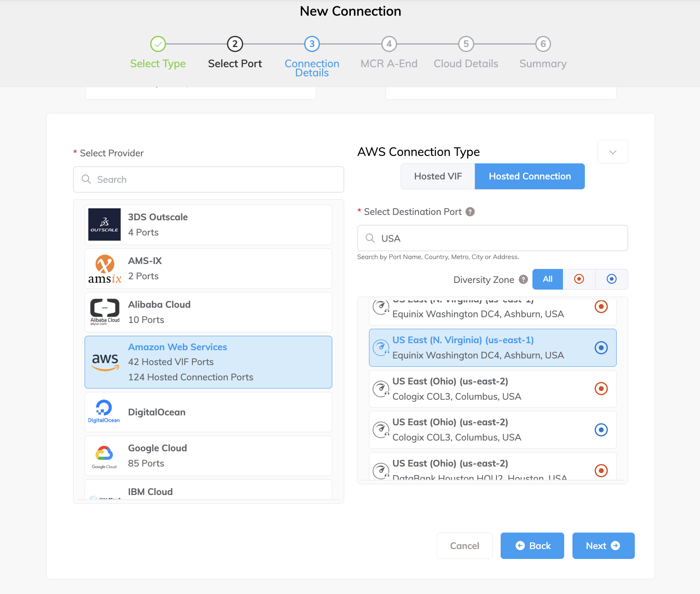The width and height of the screenshot is (700, 594).
Task: Choose the blue radio on the highlighted us-east-1 port
Action: pyautogui.click(x=601, y=348)
